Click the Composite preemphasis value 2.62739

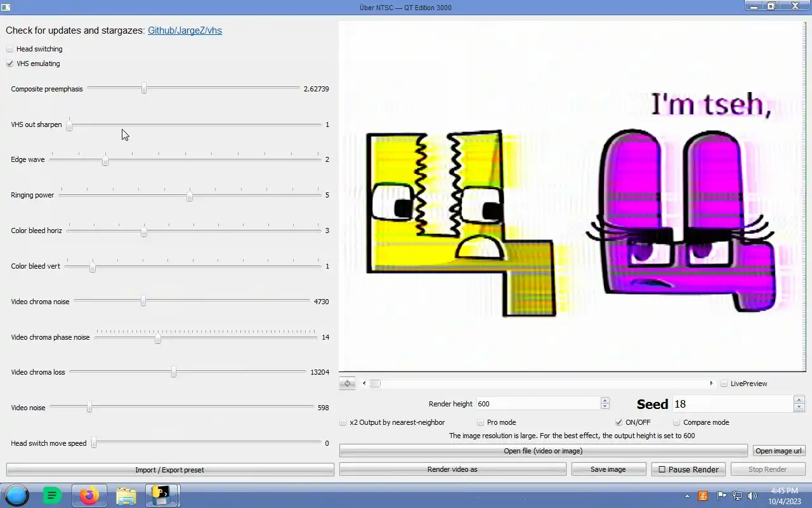point(316,89)
